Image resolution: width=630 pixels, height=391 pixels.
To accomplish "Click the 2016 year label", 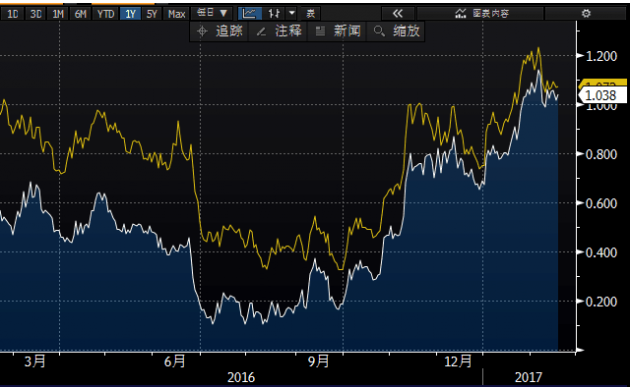I will click(241, 377).
